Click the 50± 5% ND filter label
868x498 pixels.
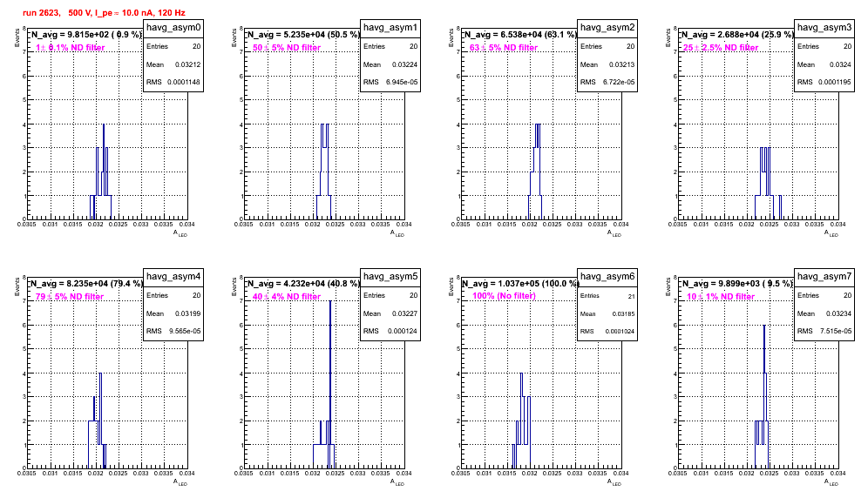(x=287, y=48)
